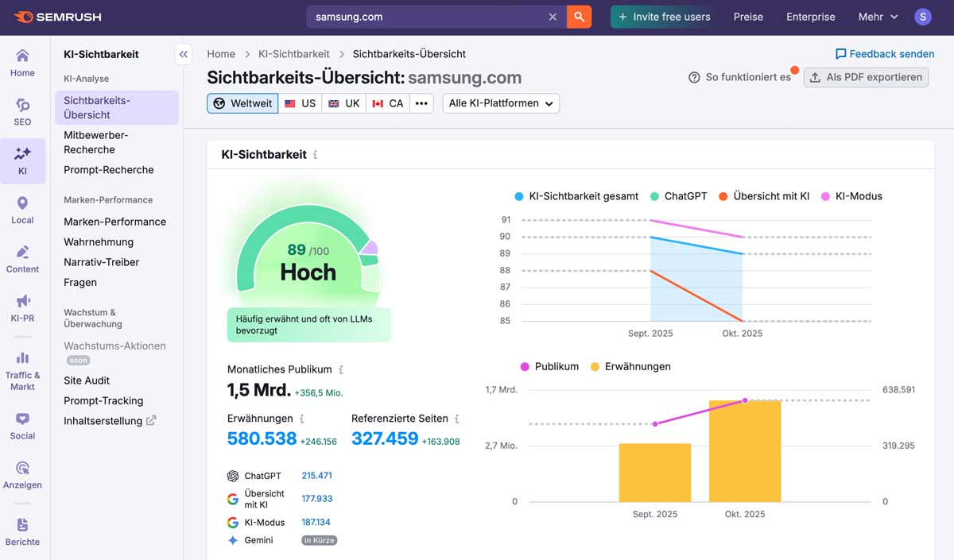
Task: Switch to the US country tab
Action: coord(299,102)
